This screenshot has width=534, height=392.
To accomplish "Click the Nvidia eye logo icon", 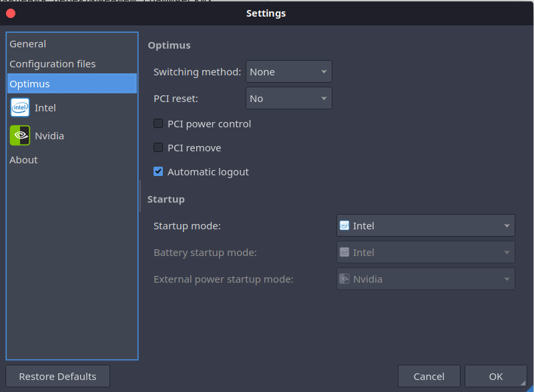I will click(x=20, y=135).
